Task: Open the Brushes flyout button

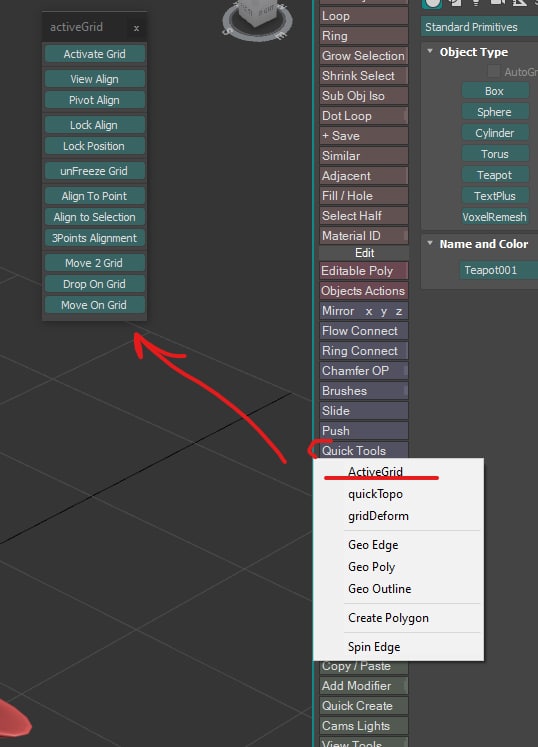Action: pyautogui.click(x=364, y=391)
